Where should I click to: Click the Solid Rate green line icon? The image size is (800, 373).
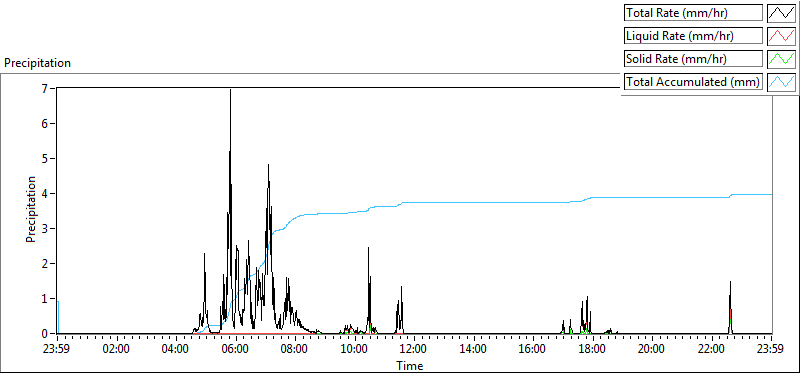click(x=781, y=59)
